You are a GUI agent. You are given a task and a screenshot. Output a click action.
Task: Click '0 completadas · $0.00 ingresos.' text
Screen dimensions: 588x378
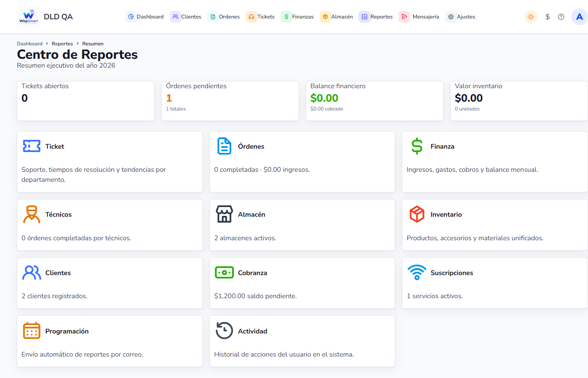(262, 170)
